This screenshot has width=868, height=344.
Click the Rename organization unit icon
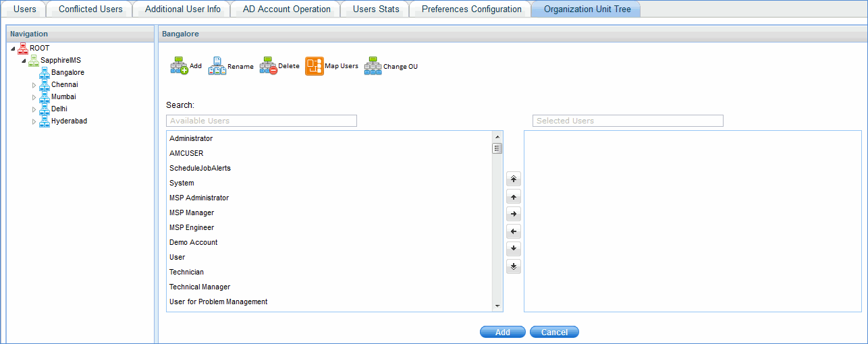[x=217, y=66]
